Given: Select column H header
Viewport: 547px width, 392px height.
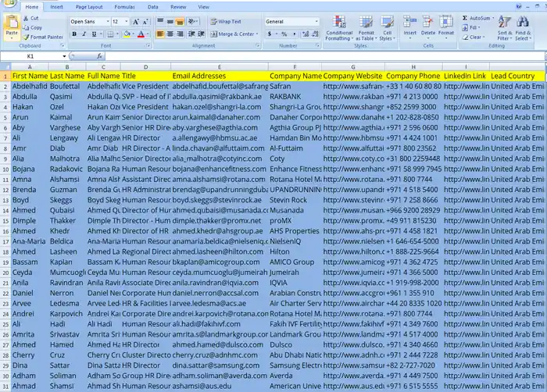Looking at the screenshot, I should [x=413, y=66].
